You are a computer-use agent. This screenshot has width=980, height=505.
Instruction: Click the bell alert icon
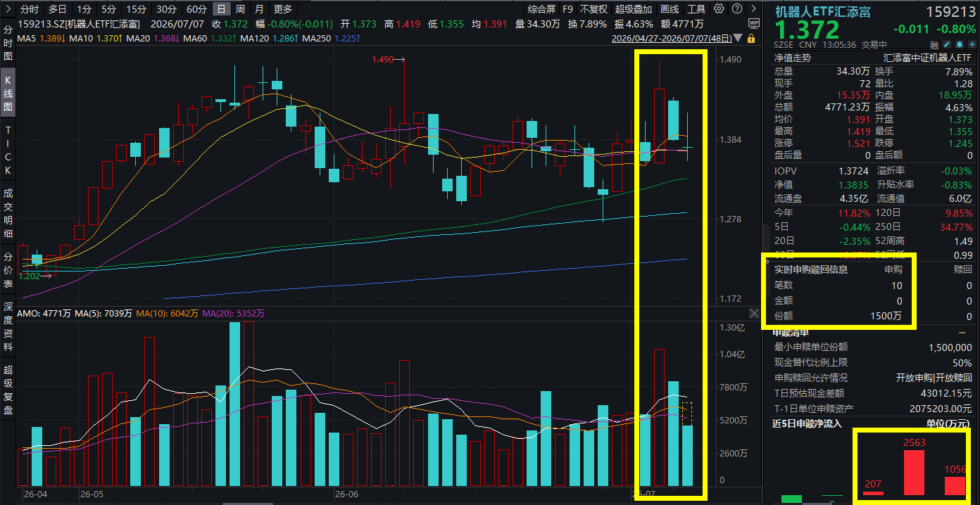pos(960,44)
